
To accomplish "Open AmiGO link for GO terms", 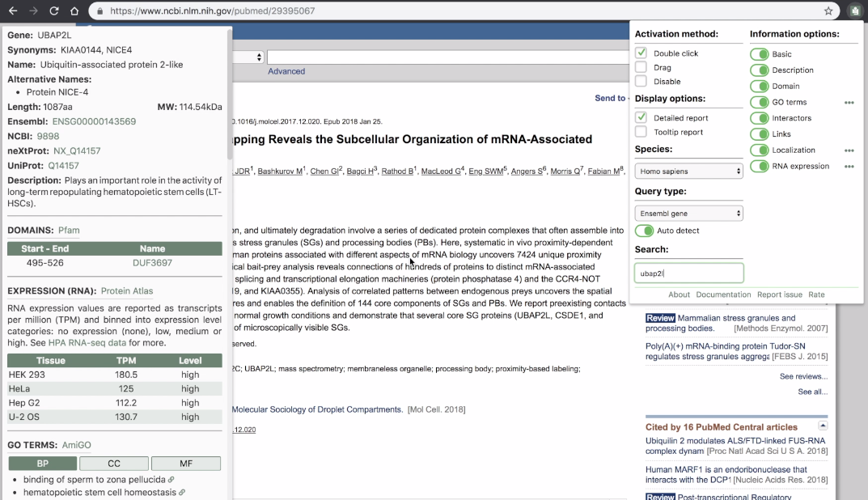I will pos(76,445).
